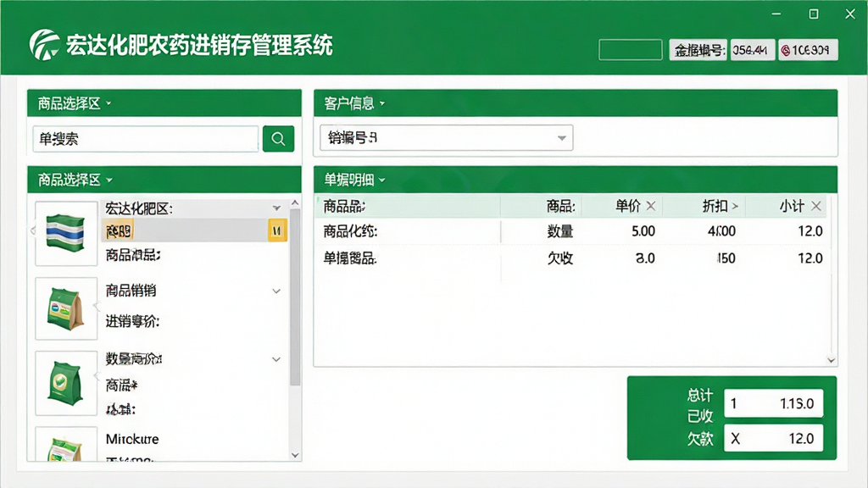The image size is (868, 488).
Task: Click the green search magnifier button
Action: tap(278, 138)
